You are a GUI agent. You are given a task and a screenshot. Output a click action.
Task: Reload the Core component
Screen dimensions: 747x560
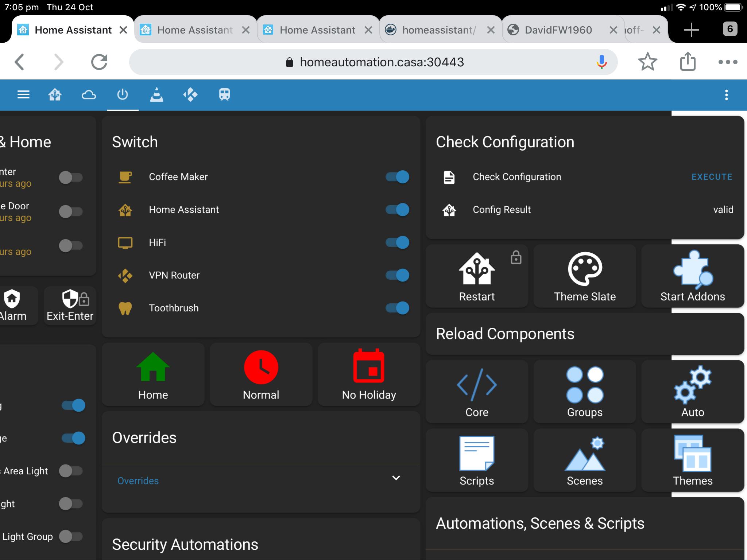[x=477, y=392]
